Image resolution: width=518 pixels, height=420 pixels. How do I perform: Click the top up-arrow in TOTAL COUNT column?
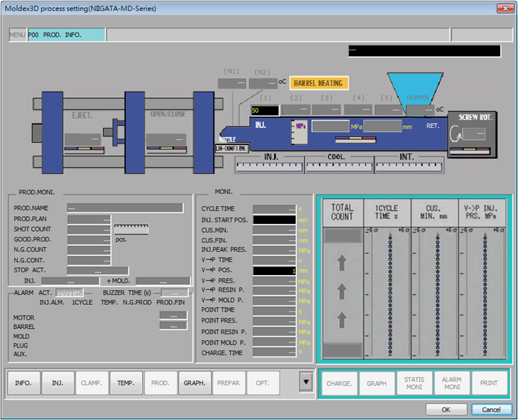click(x=342, y=263)
